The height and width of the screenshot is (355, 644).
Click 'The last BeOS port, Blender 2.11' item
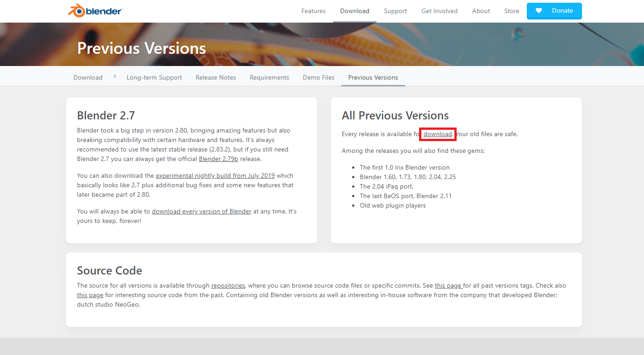(406, 196)
